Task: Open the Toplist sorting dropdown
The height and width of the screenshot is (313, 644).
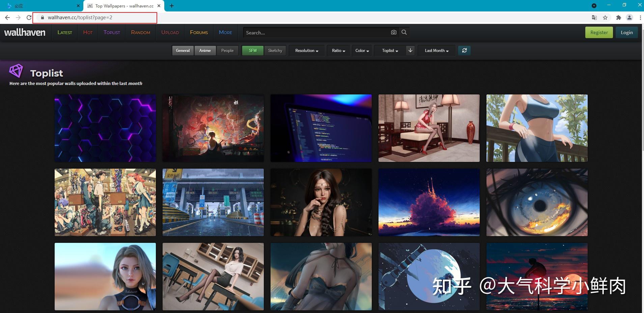Action: (390, 51)
